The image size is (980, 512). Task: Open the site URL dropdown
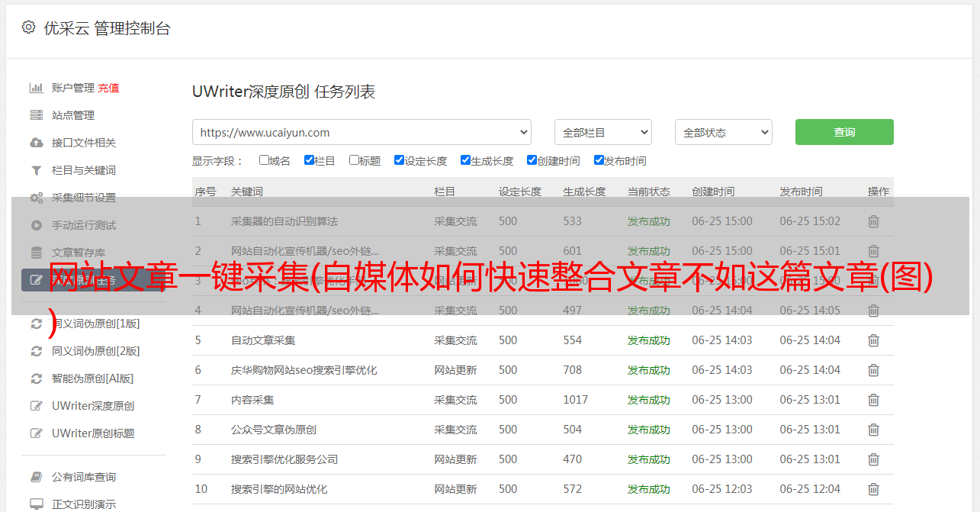click(361, 132)
